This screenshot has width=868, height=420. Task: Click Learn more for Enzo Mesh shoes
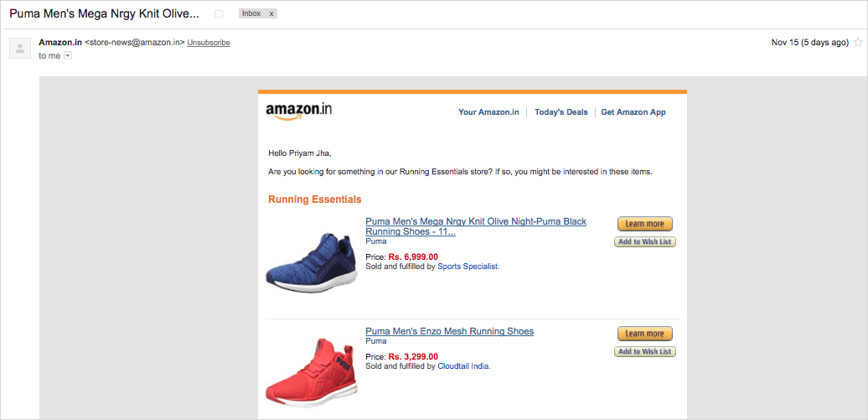pyautogui.click(x=644, y=334)
